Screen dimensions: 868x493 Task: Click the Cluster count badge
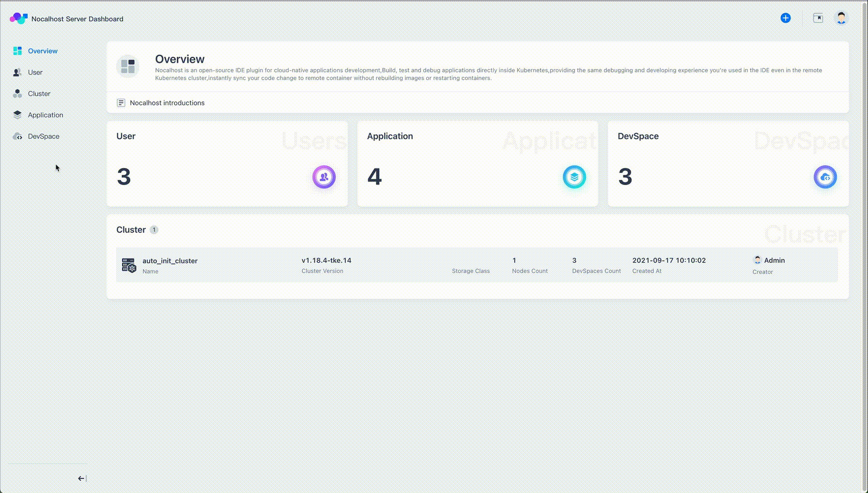[154, 230]
